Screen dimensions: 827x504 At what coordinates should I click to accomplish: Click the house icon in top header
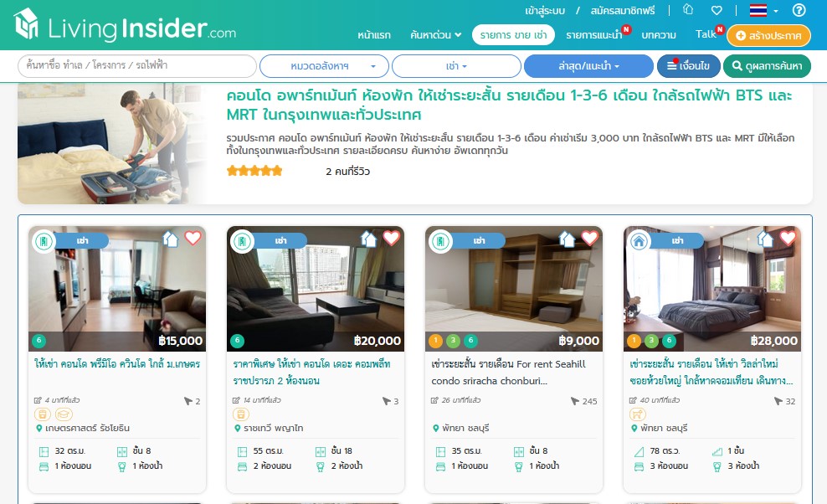click(688, 9)
